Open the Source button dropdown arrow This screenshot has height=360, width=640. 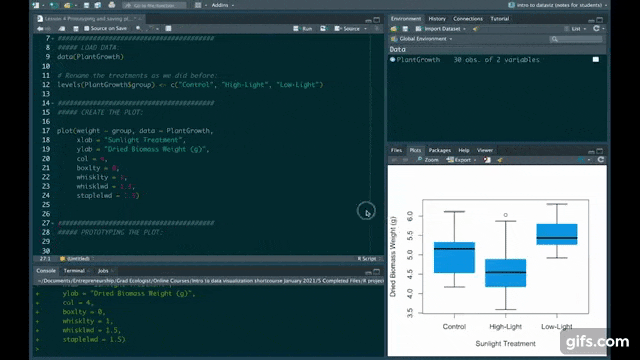pyautogui.click(x=365, y=29)
